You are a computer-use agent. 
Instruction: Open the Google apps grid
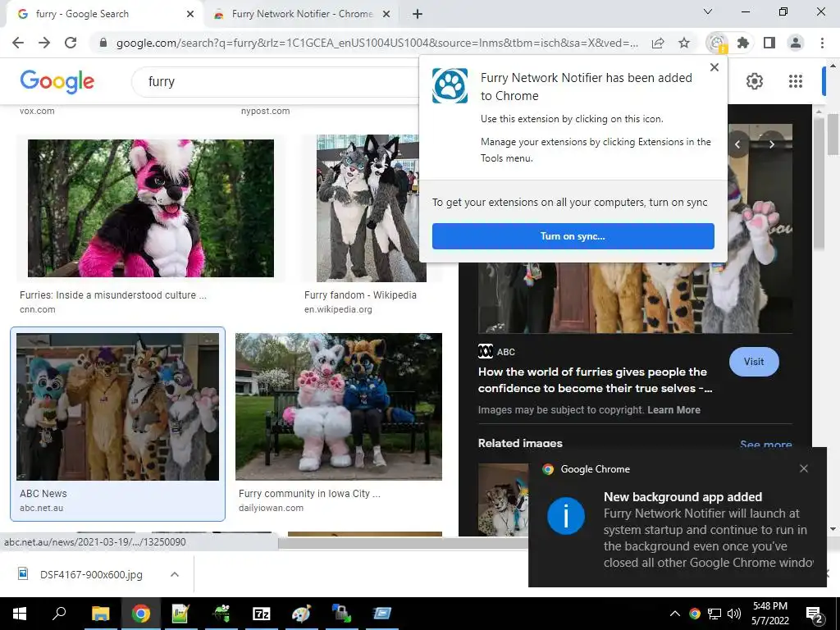(796, 81)
